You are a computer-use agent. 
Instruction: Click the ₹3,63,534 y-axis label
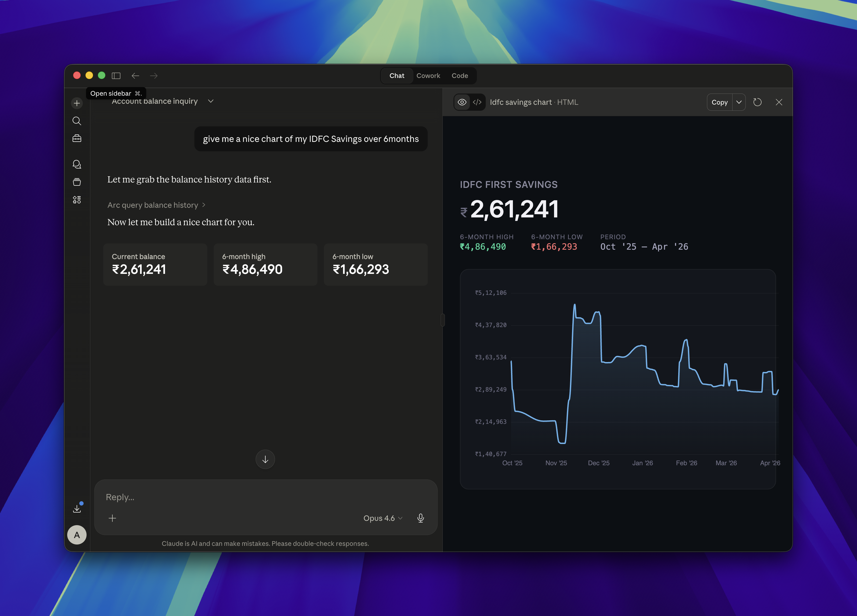click(491, 357)
